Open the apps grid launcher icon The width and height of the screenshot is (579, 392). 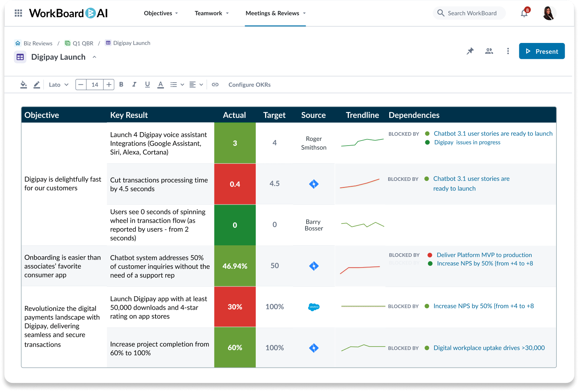(x=18, y=13)
